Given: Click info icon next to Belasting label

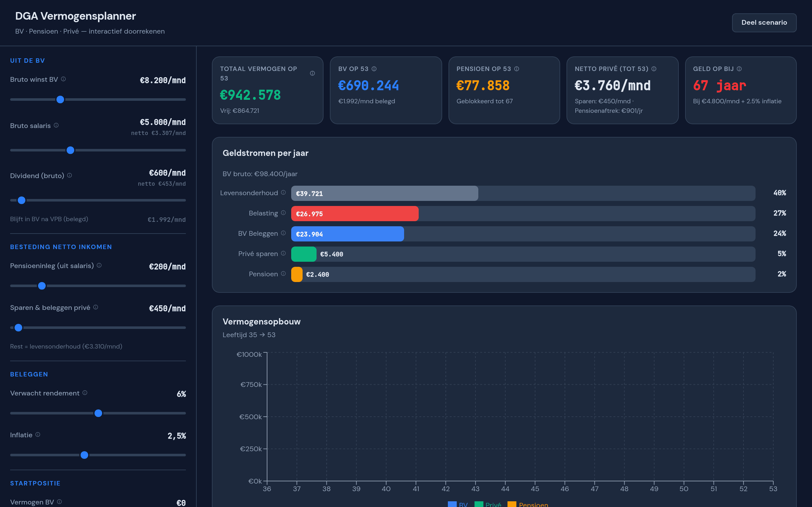Looking at the screenshot, I should [x=284, y=213].
